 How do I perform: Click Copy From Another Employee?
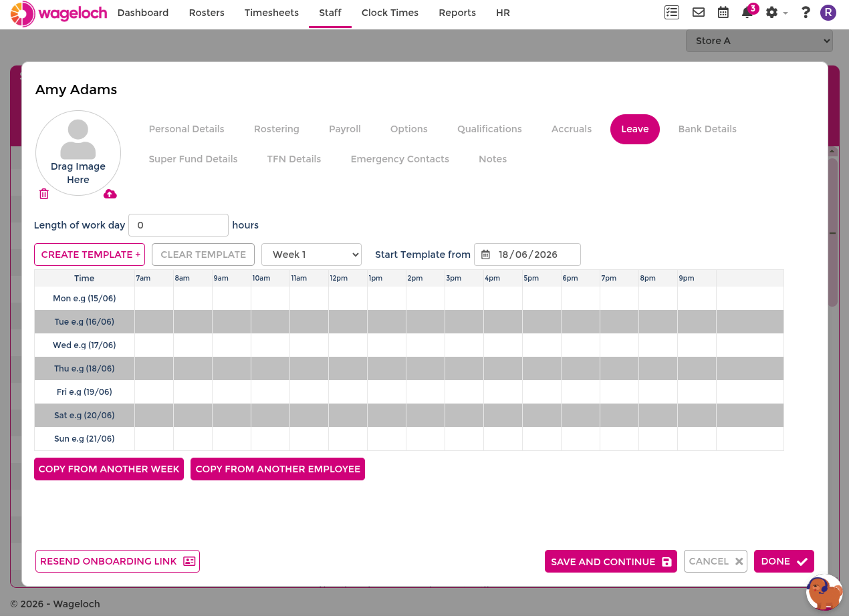pos(277,469)
